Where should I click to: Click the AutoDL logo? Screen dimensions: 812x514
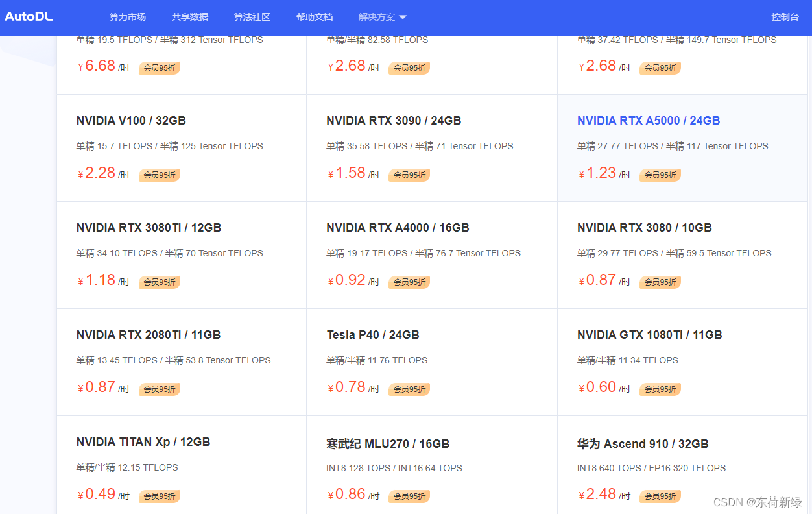click(x=29, y=17)
